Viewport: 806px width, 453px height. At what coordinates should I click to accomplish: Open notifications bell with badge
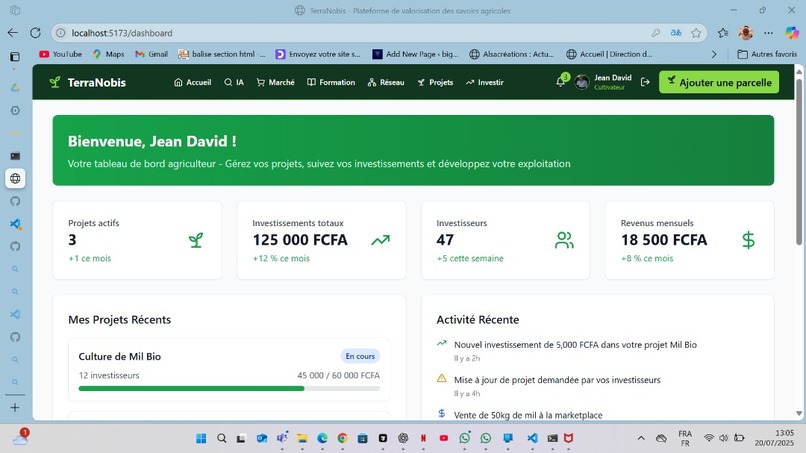click(561, 81)
